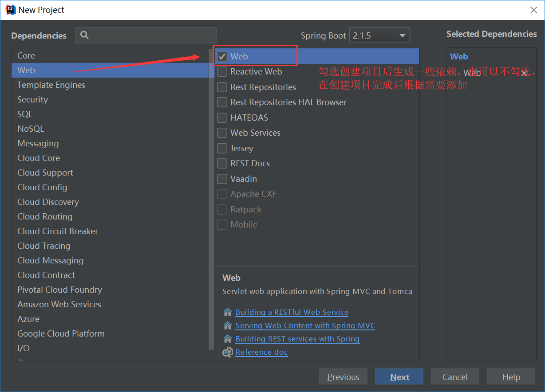Screen dimensions: 545x392
Task: Choose Cloud Routing category
Action: [x=110, y=216]
